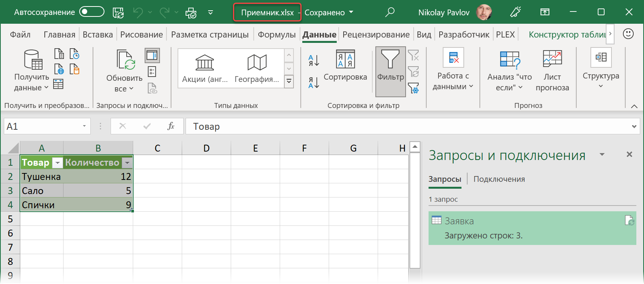Switch to the Формулы tab
Image resolution: width=644 pixels, height=284 pixels.
point(277,34)
